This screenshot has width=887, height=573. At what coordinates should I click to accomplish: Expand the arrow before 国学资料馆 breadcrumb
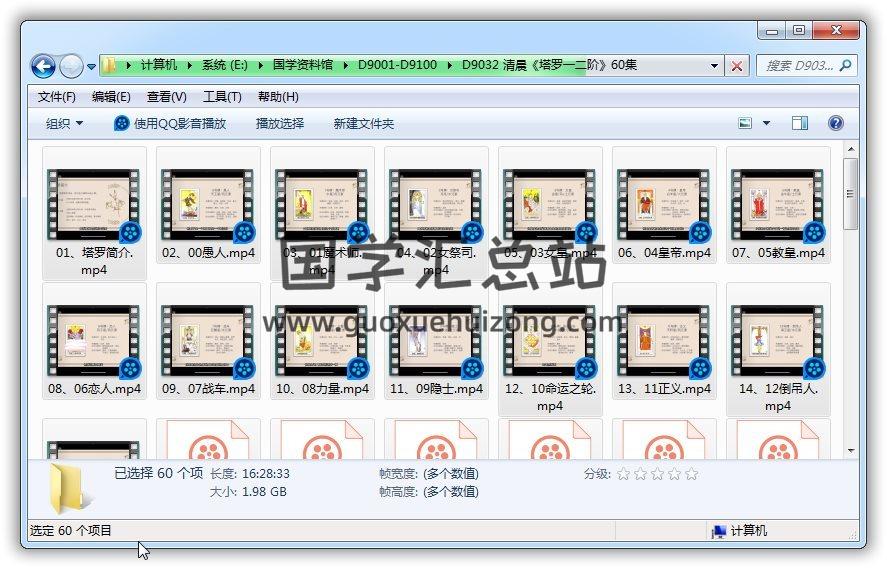[x=261, y=66]
